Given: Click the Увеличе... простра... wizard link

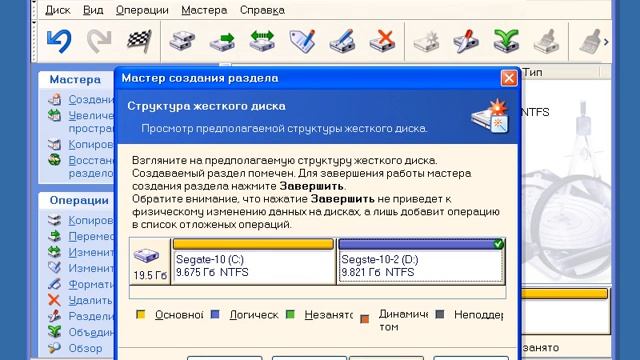Looking at the screenshot, I should click(x=91, y=122).
